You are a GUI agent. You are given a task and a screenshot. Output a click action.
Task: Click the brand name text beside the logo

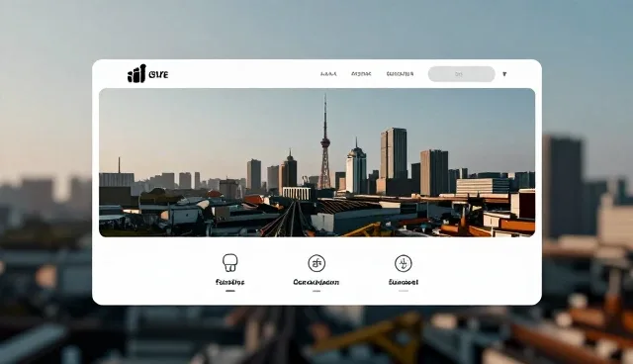pos(158,74)
